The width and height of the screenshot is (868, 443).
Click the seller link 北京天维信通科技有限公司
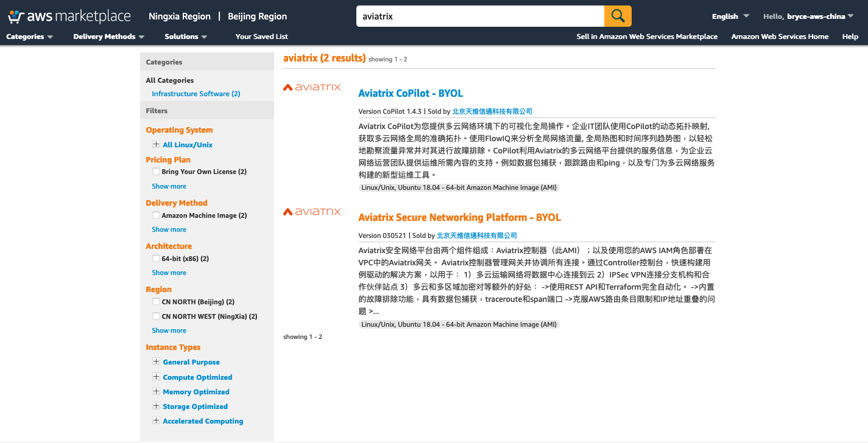(x=491, y=111)
